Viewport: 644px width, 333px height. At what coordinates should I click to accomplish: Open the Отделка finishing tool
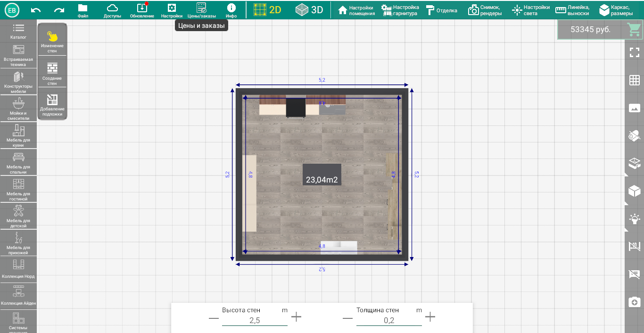coord(442,10)
